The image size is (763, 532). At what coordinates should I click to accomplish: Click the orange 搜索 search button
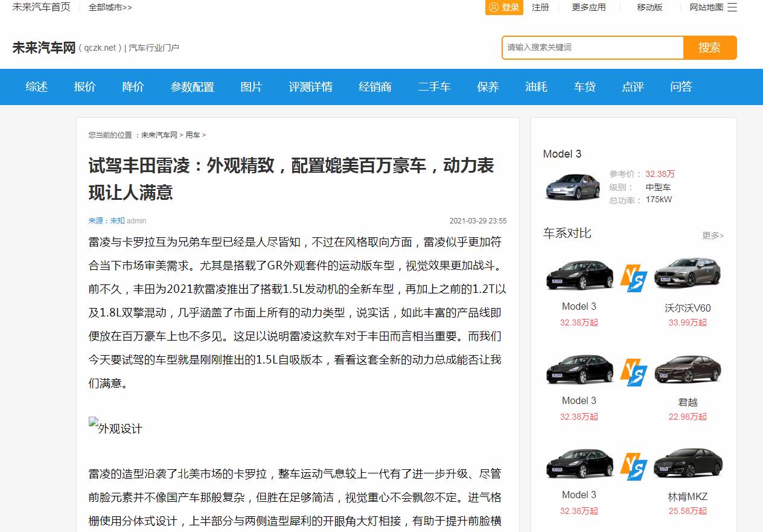(710, 48)
